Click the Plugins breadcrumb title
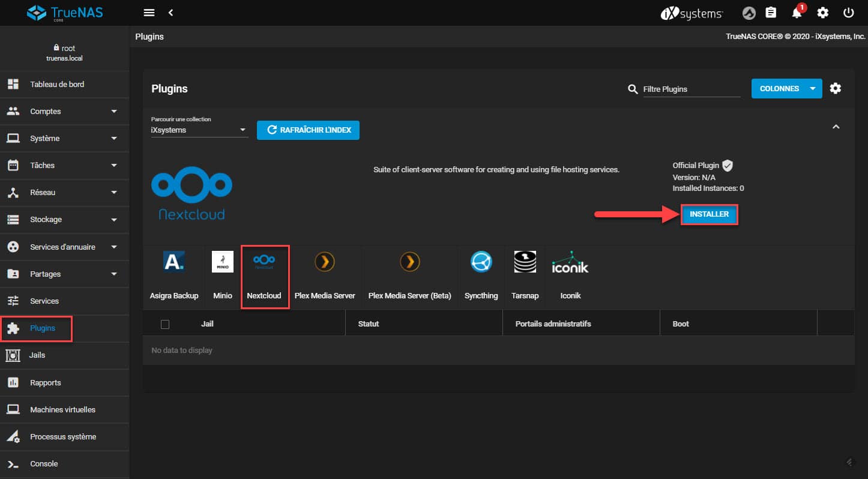The height and width of the screenshot is (479, 868). (149, 37)
